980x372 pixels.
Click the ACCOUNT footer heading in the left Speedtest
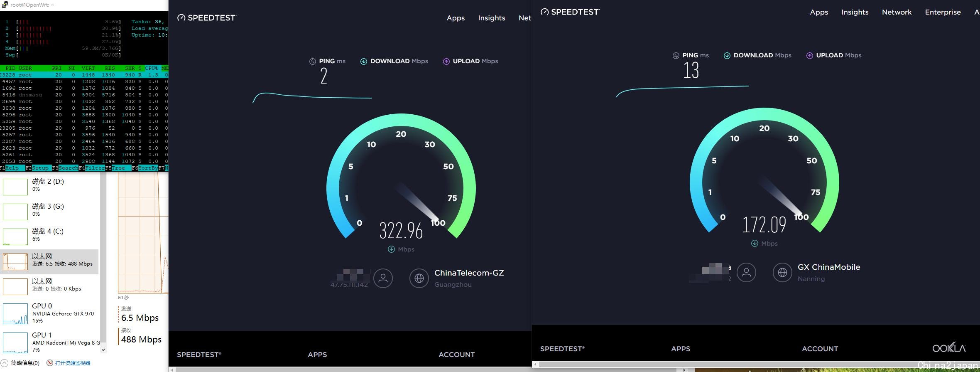tap(456, 355)
